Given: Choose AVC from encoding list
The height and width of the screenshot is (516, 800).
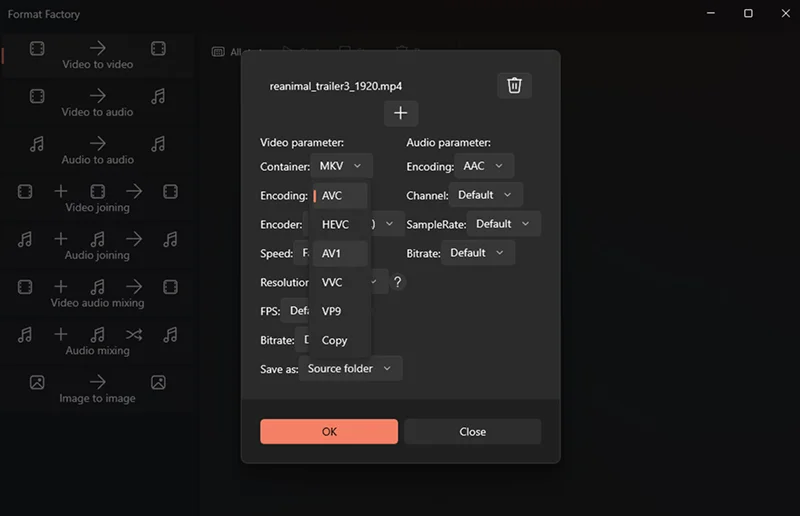Looking at the screenshot, I should pyautogui.click(x=340, y=195).
